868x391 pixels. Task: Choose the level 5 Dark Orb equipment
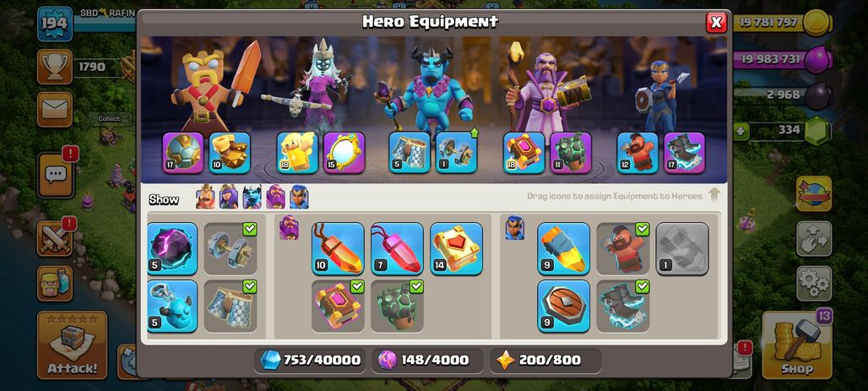[172, 248]
